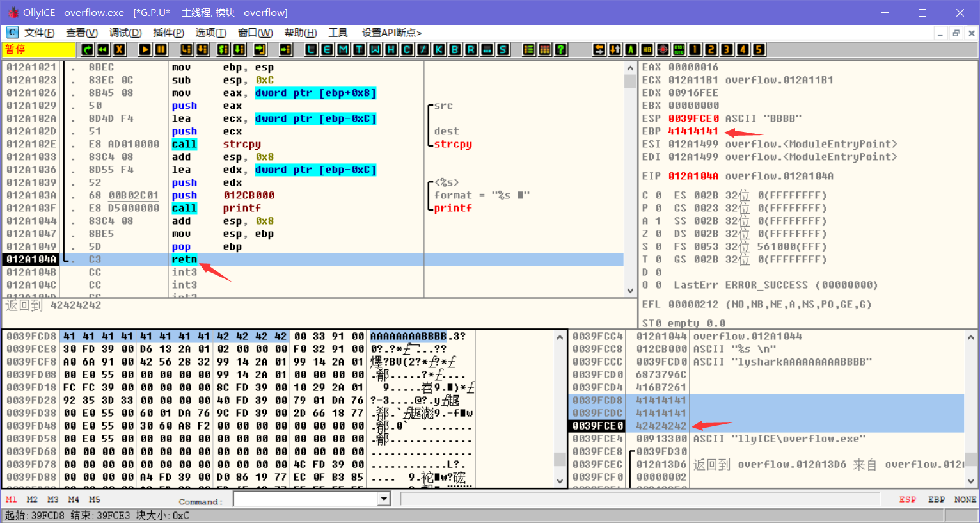The width and height of the screenshot is (980, 523).
Task: Select the call printf instruction line
Action: coord(313,208)
